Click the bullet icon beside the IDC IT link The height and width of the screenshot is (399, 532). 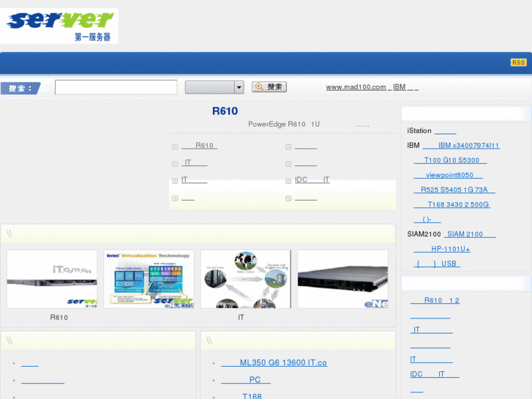click(288, 181)
